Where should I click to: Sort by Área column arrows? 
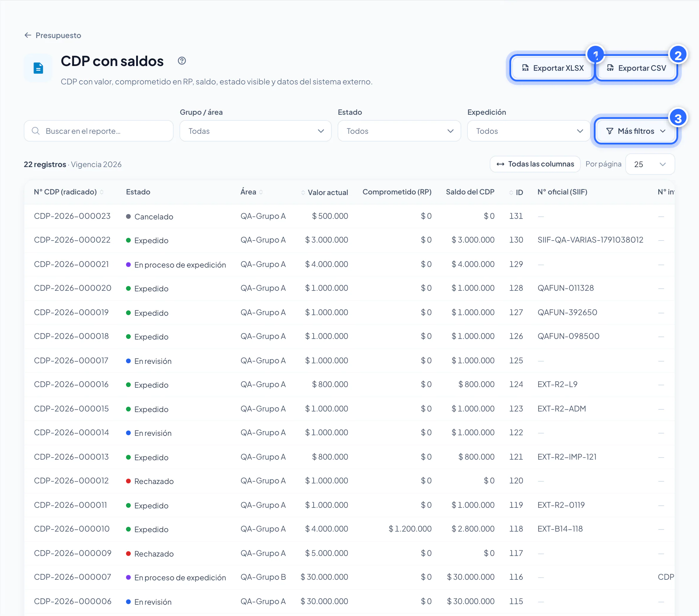point(261,192)
